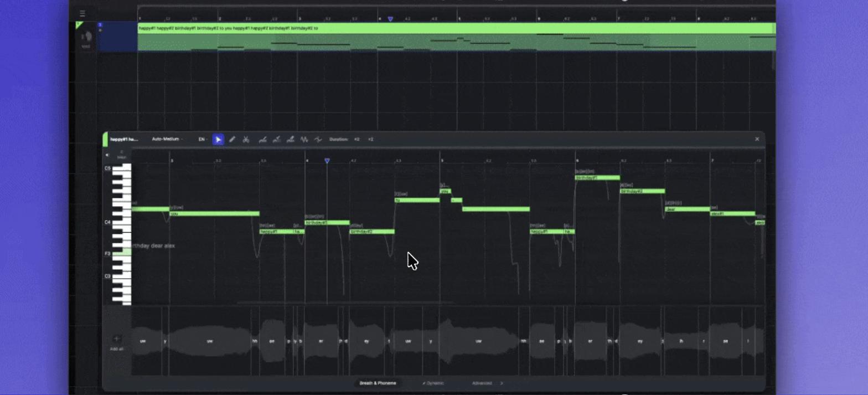Viewport: 868px width, 395px height.
Task: Select the birthday#1 note near bar 4
Action: (x=327, y=222)
